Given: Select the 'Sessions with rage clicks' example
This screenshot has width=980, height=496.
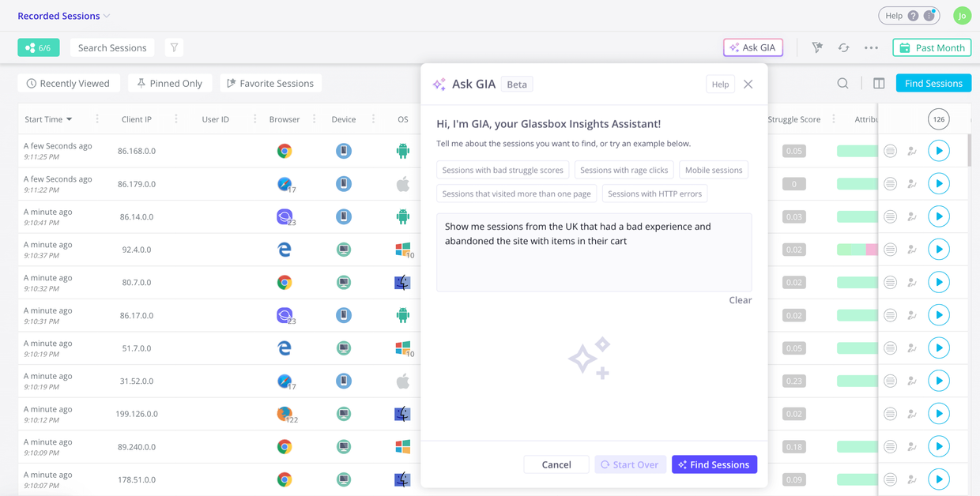Looking at the screenshot, I should [x=624, y=170].
